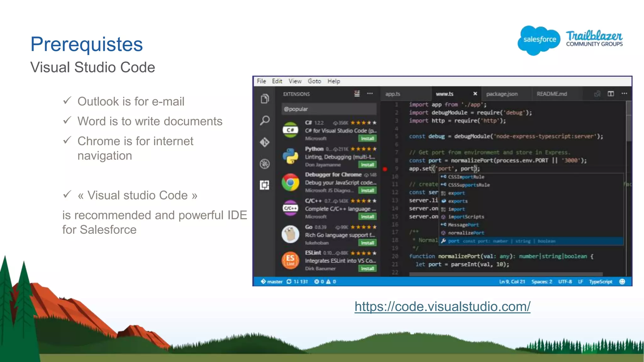Screen dimensions: 644x362
Task: Select normalizePort autocomplete suggestion
Action: 531,233
